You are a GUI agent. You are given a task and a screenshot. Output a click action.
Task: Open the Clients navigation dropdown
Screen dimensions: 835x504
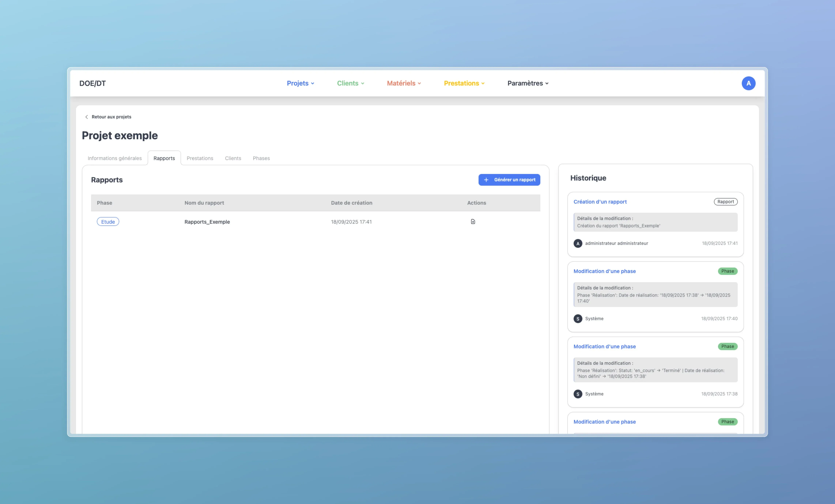coord(350,83)
